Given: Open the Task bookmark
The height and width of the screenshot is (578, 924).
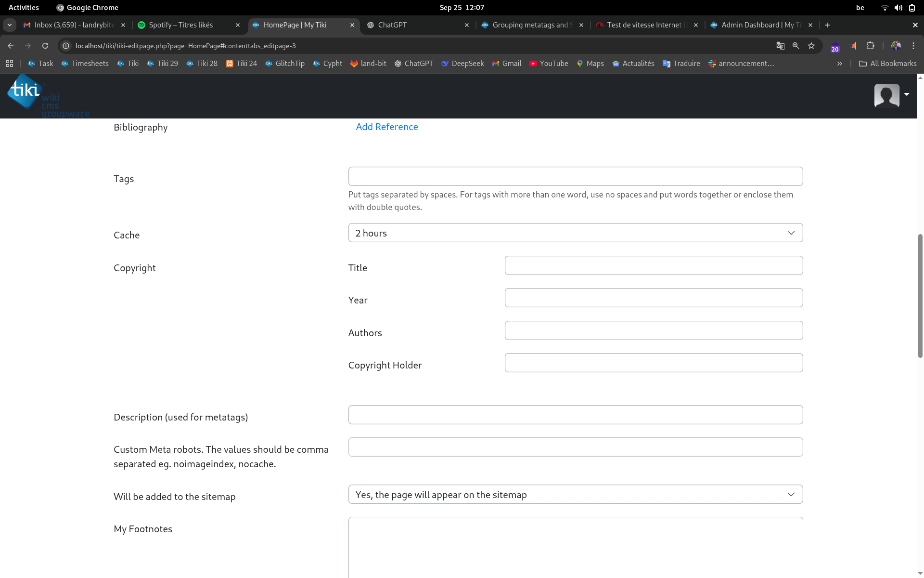Looking at the screenshot, I should (x=40, y=64).
